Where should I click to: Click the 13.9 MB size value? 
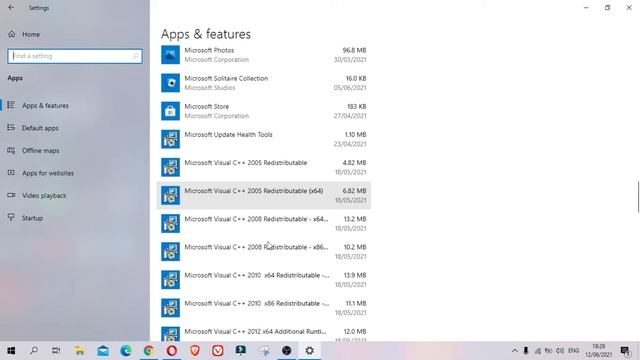pyautogui.click(x=355, y=275)
